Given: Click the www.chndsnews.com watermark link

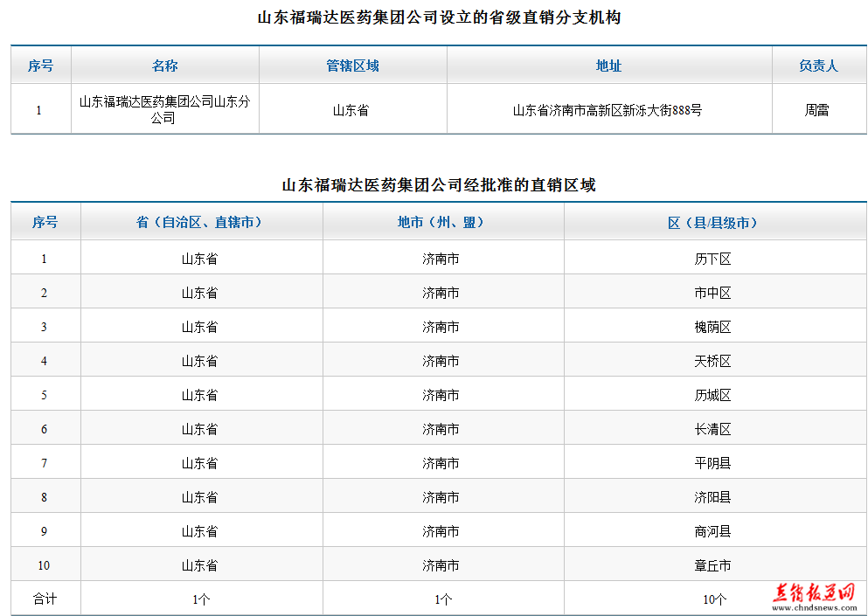Looking at the screenshot, I should point(814,607).
